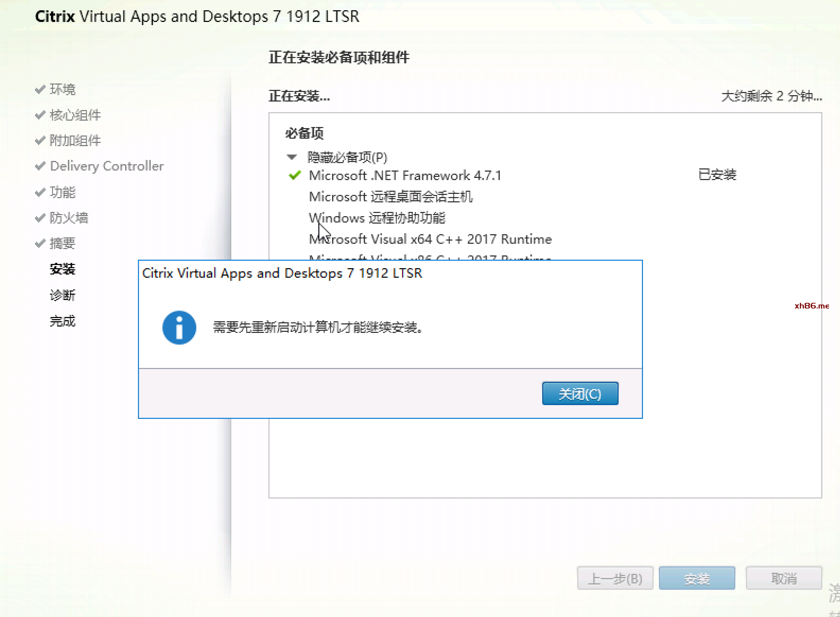Image resolution: width=840 pixels, height=617 pixels.
Task: Click Microsoft 远程桌面会话主机 prerequisite item
Action: [x=390, y=196]
